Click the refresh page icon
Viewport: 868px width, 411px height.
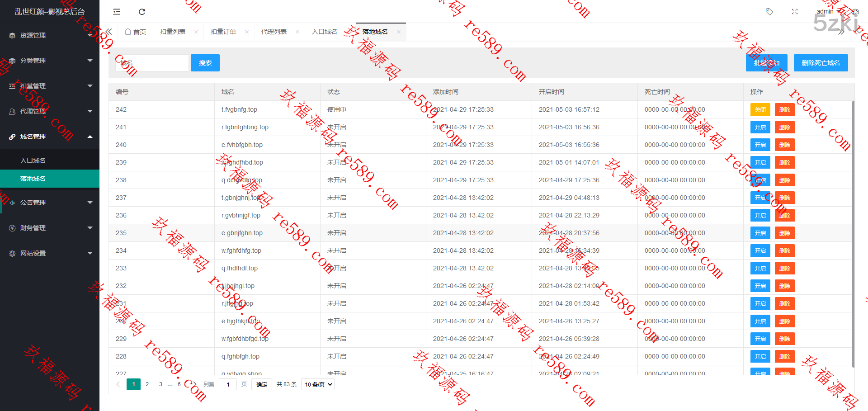click(x=142, y=12)
